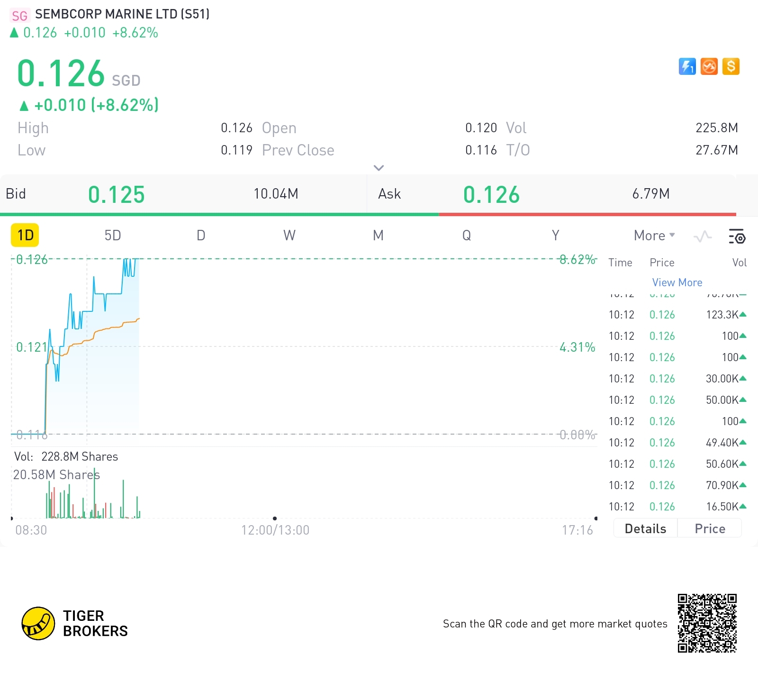The height and width of the screenshot is (700, 758).
Task: Click the High label
Action: [33, 128]
